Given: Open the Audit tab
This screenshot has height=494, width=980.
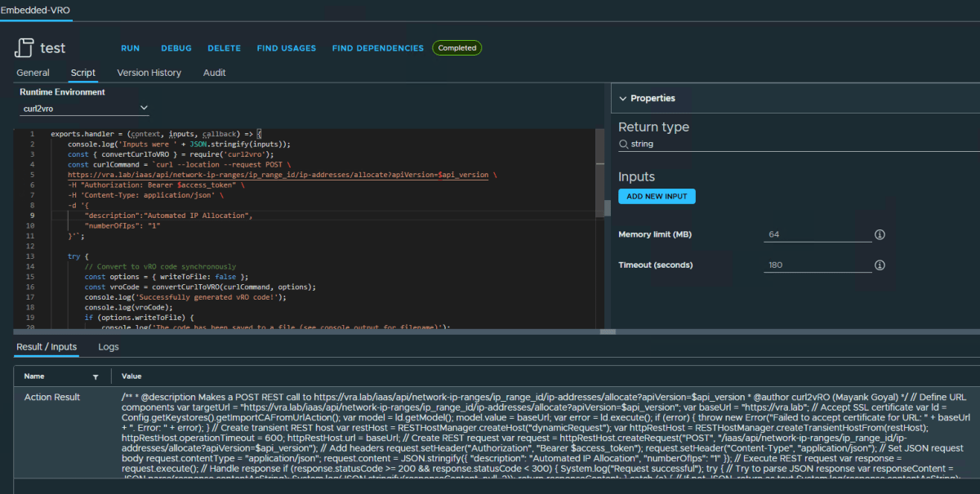Looking at the screenshot, I should click(215, 73).
